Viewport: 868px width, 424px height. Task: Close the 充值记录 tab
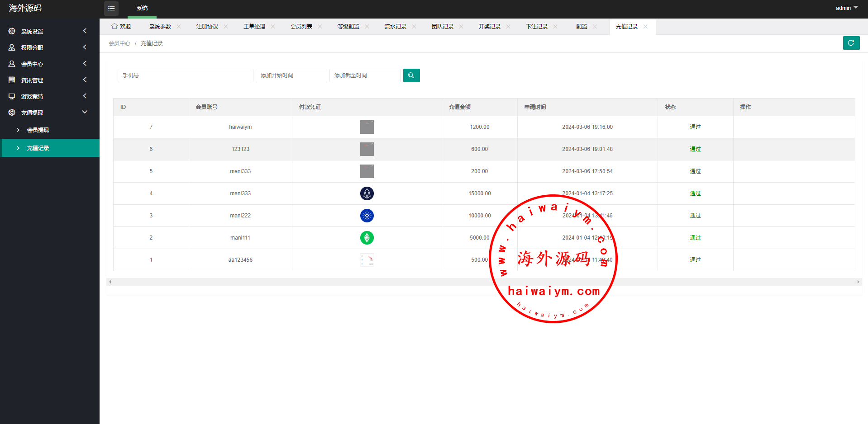pos(645,27)
